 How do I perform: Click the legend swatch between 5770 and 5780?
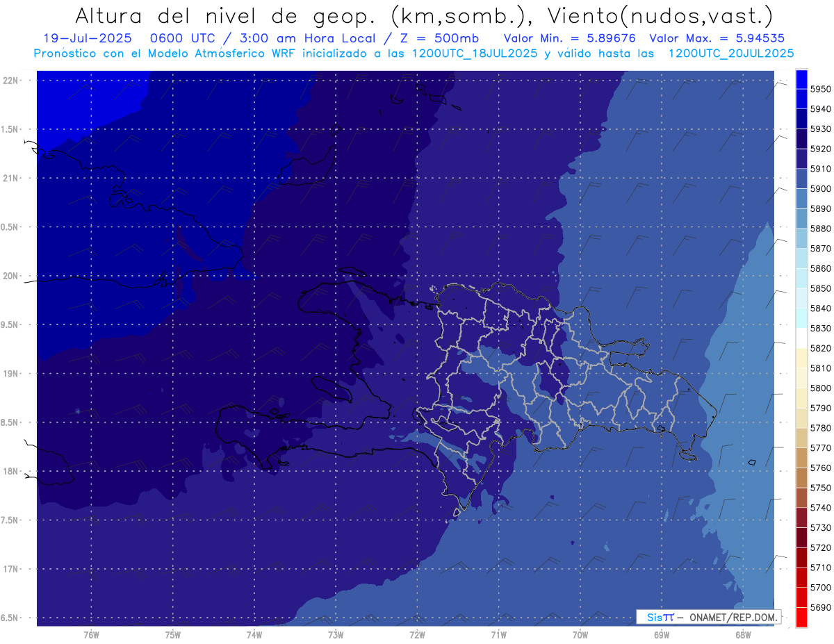click(x=801, y=437)
